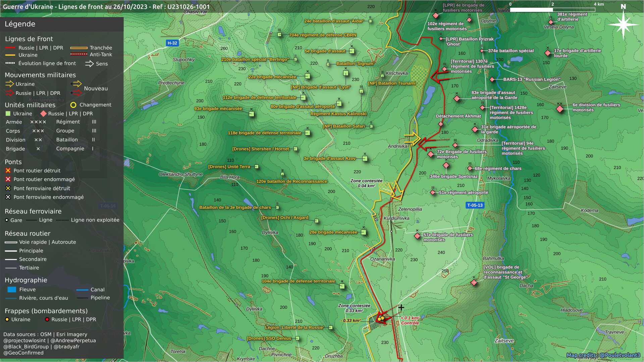
Task: Click the Klischiivka village label
Action: pos(397,73)
